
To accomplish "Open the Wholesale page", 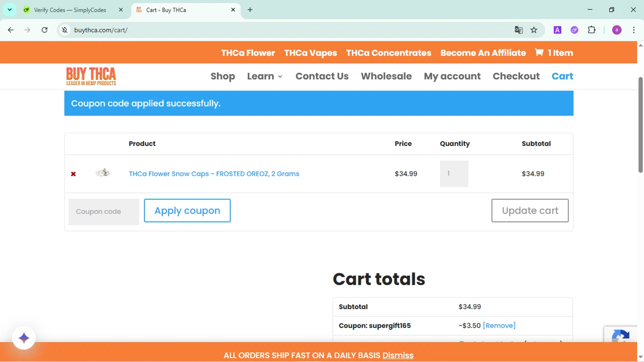I will 386,76.
